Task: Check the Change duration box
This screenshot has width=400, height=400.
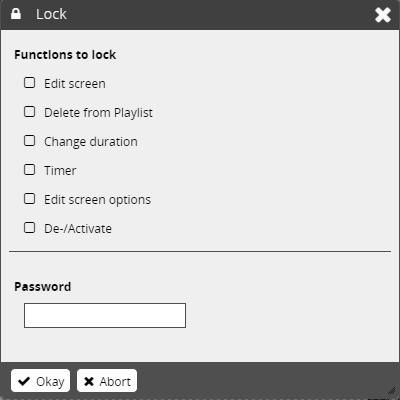Action: 29,141
